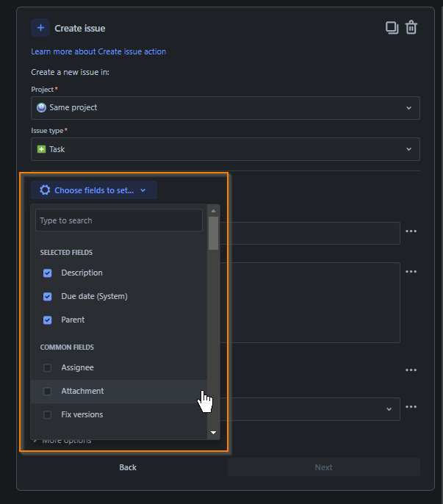
Task: Click the scrollbar up arrow
Action: point(213,211)
